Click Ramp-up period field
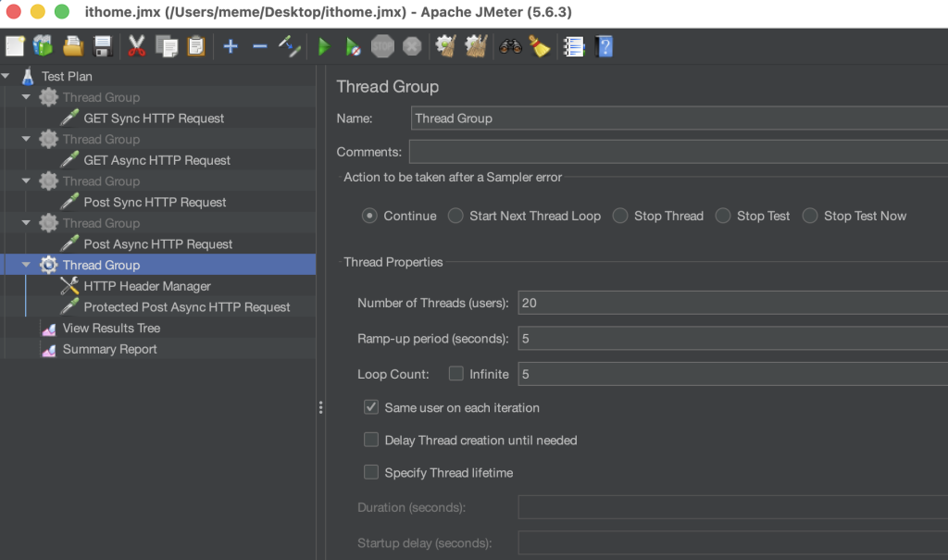 [733, 338]
